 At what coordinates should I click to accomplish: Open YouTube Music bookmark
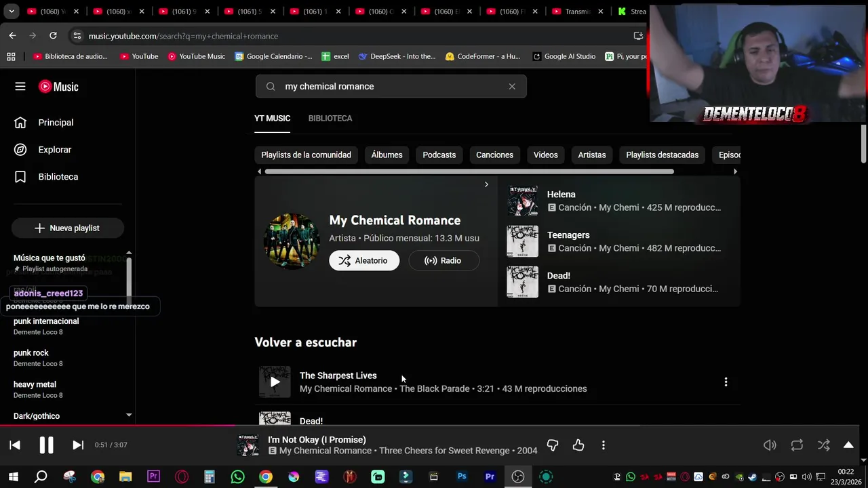click(196, 56)
